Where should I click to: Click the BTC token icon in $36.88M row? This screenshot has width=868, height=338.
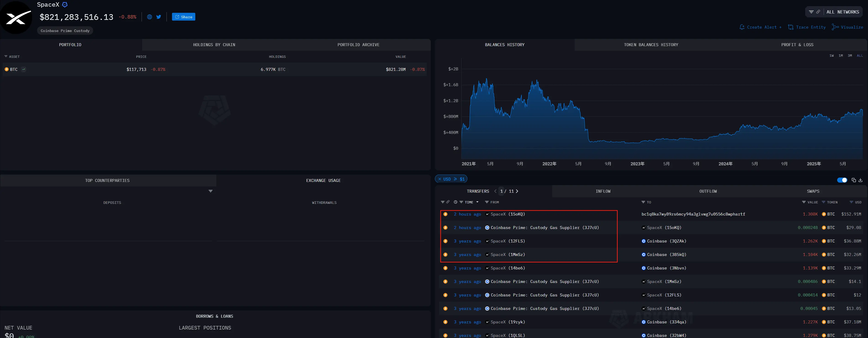[x=824, y=241]
